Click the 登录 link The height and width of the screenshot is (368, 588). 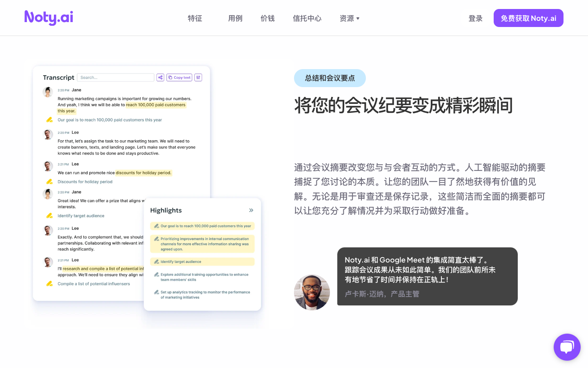click(475, 18)
